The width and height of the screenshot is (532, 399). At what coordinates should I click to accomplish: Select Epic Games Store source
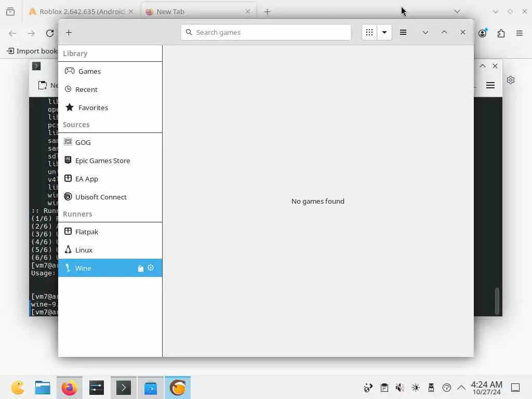pyautogui.click(x=110, y=161)
